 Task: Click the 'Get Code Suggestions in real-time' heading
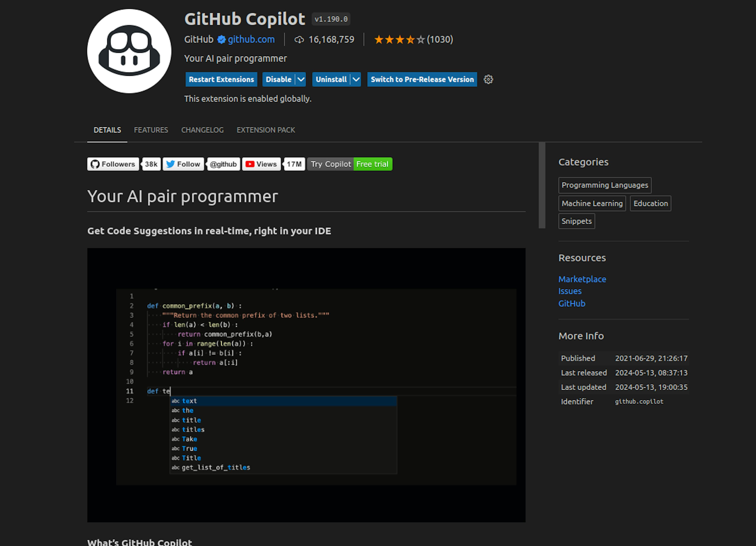209,231
